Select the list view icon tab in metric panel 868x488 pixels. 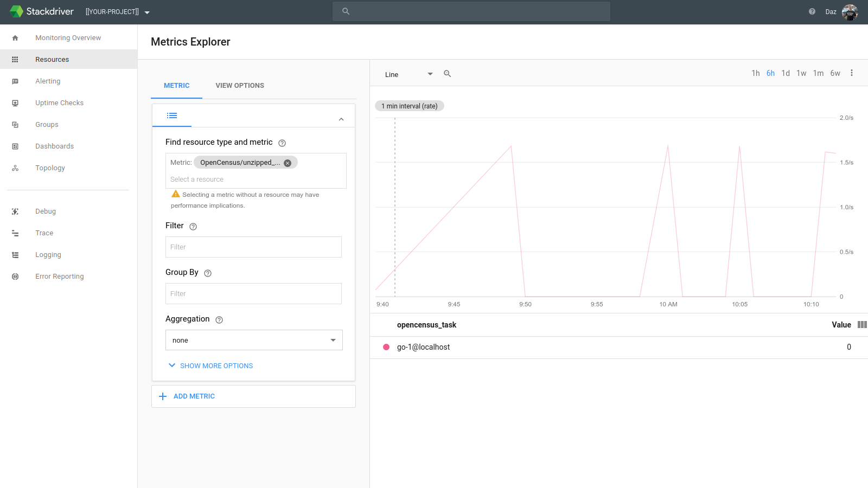[x=172, y=115]
